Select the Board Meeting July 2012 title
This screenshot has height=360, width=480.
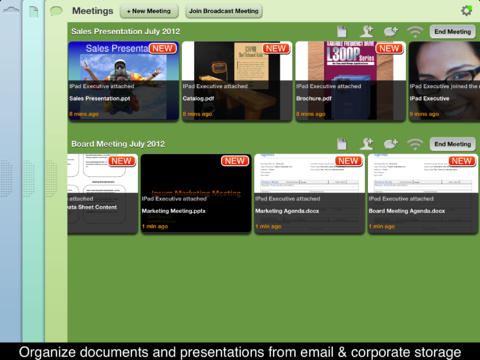pos(118,144)
